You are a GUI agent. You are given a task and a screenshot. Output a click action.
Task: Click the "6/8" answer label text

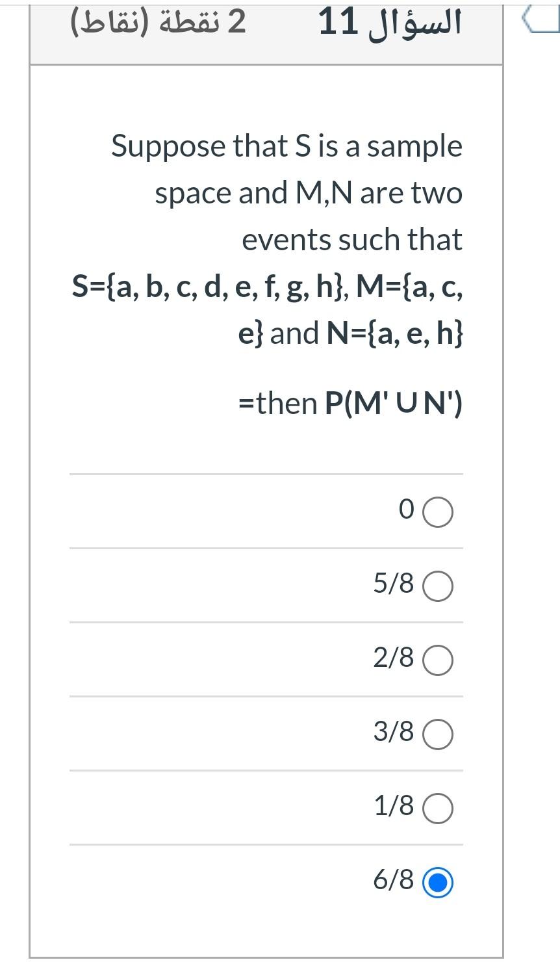(x=394, y=880)
